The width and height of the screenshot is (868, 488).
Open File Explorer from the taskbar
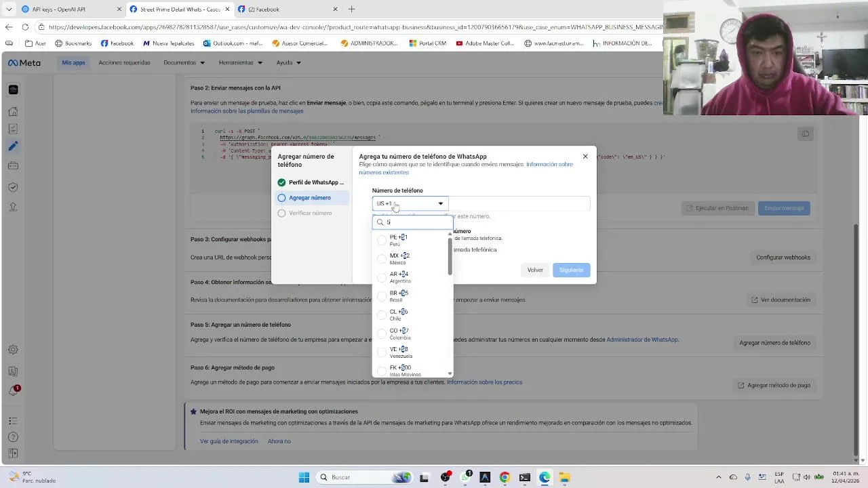point(564,477)
